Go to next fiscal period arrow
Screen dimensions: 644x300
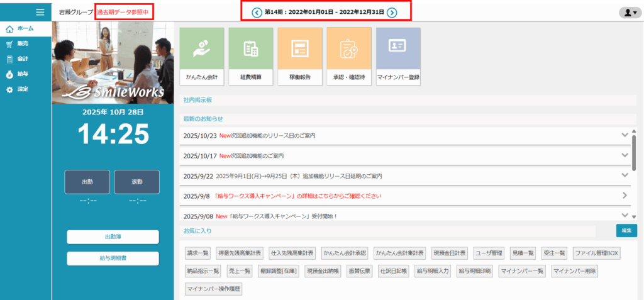tap(392, 12)
